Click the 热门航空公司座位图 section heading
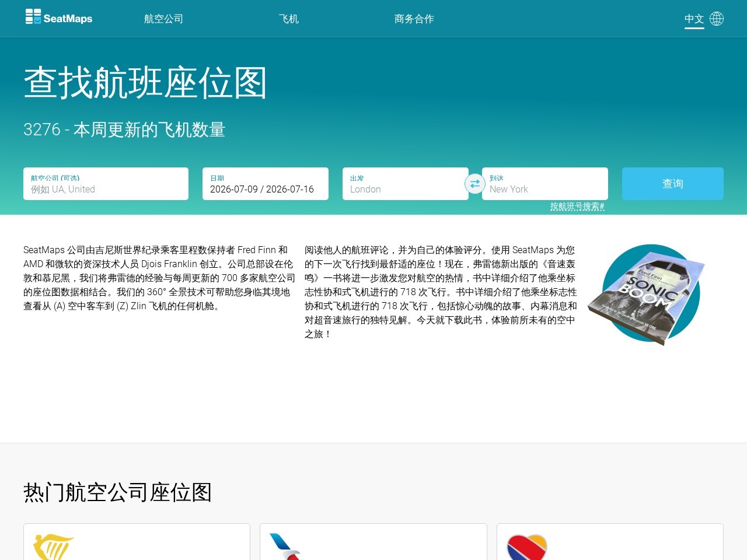Screen dimensions: 747x560 coord(117,492)
